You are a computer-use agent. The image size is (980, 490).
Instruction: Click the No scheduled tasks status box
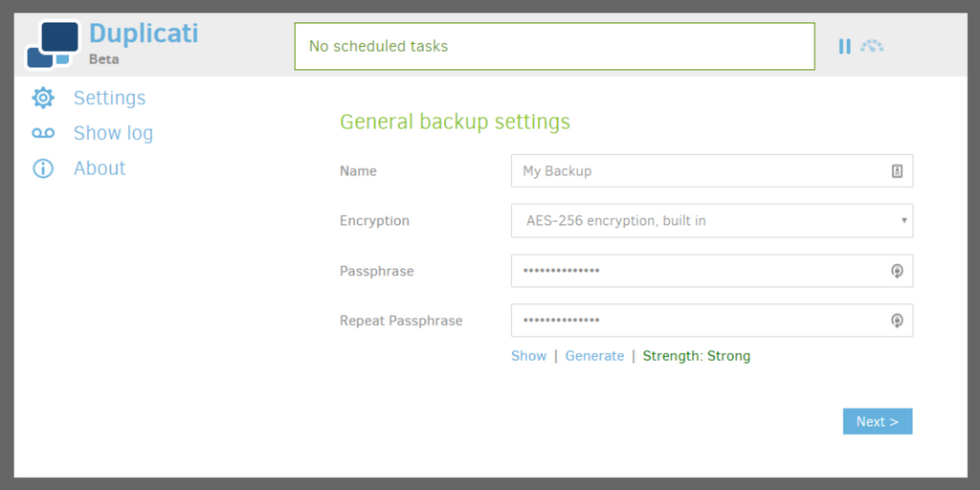tap(555, 46)
